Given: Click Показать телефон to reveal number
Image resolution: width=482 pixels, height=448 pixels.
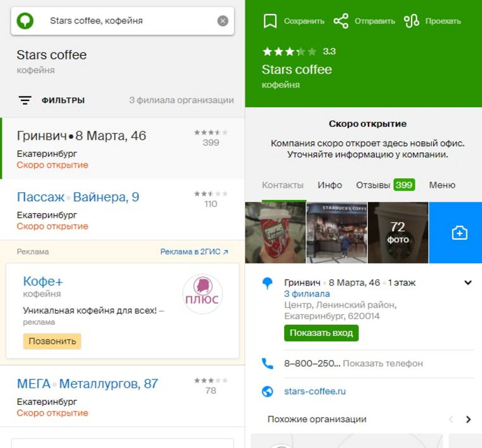Looking at the screenshot, I should coord(382,364).
